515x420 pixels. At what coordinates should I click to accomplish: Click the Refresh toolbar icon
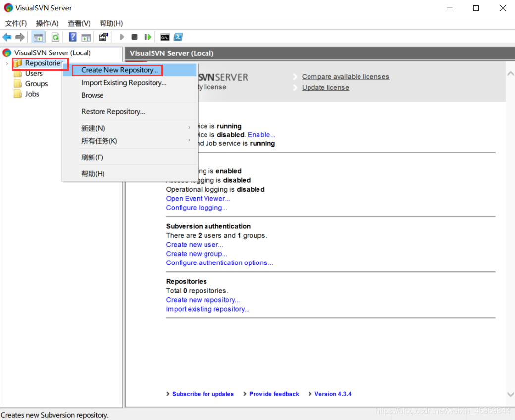pos(55,37)
